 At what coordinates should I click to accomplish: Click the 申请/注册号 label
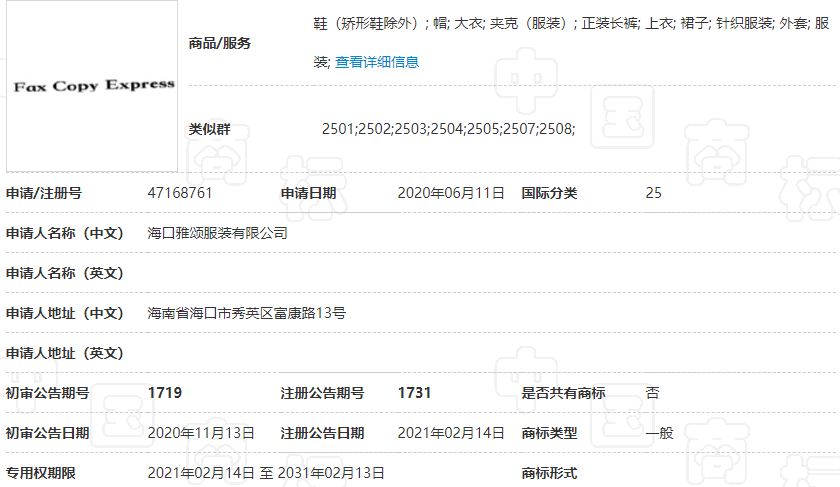[x=44, y=193]
